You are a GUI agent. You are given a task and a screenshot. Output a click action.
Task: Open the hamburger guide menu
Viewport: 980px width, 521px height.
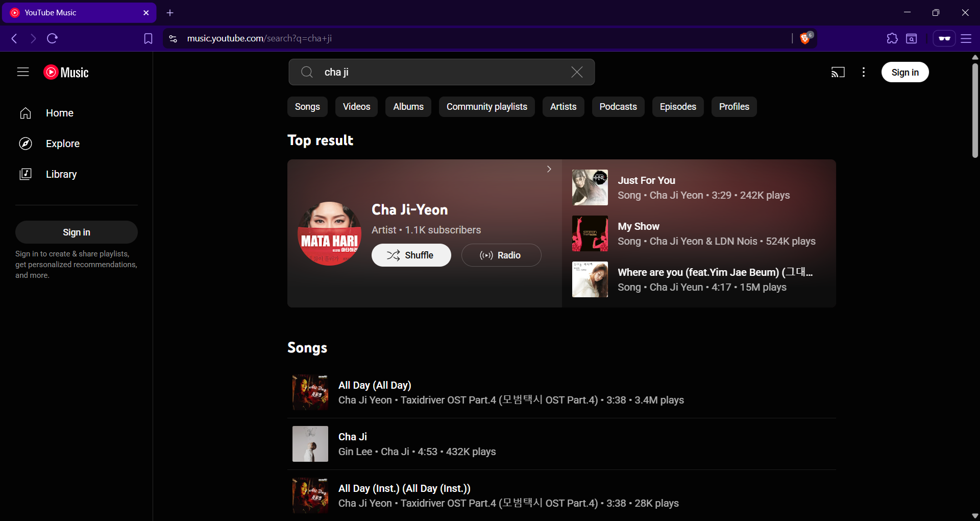coord(23,72)
